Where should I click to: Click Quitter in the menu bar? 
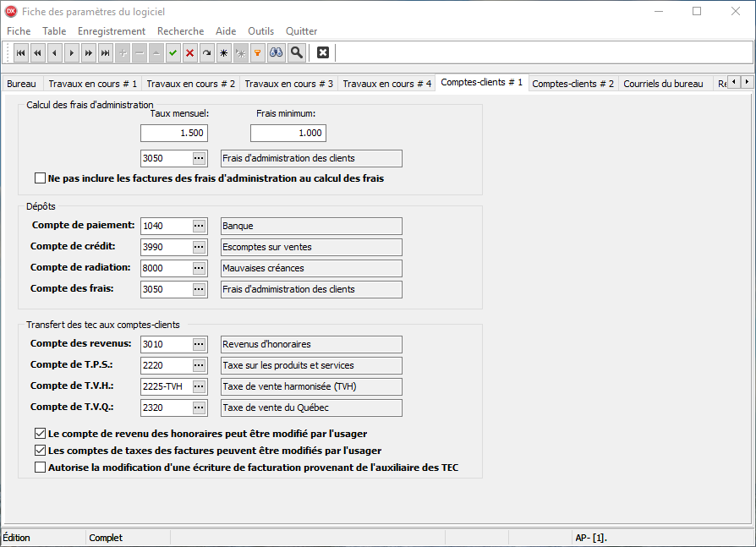[x=301, y=30]
